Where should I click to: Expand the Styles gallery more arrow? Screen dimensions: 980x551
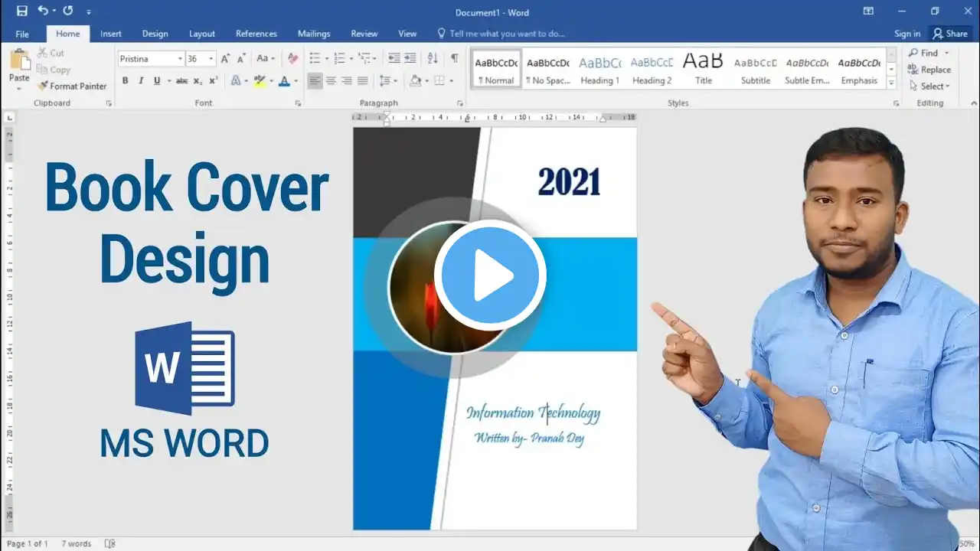tap(891, 81)
